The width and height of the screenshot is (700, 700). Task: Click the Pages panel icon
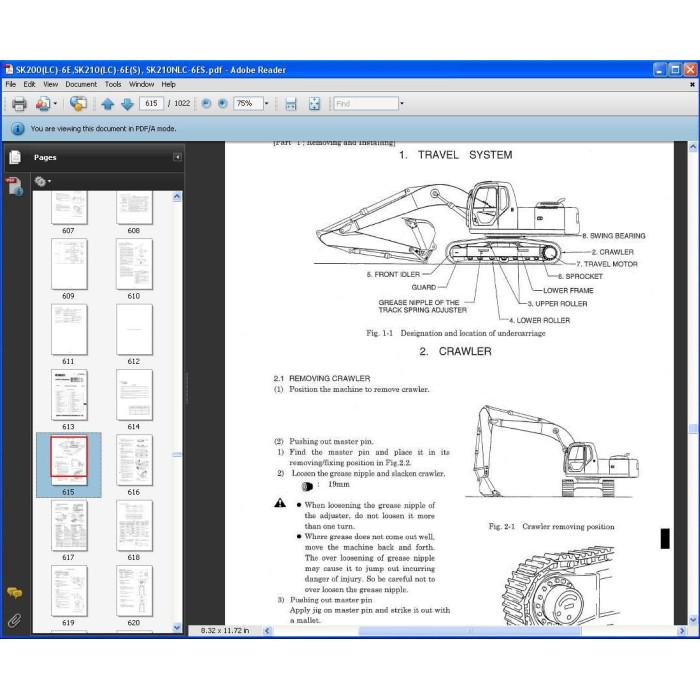(15, 157)
